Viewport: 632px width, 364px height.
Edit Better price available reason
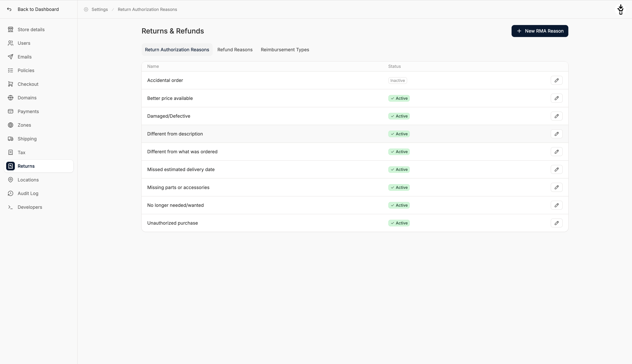tap(556, 98)
